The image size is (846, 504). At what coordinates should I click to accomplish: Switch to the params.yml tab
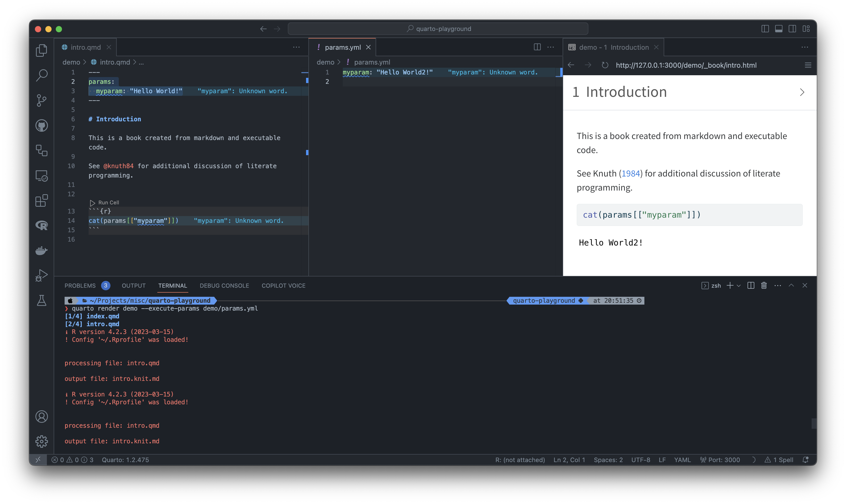[x=343, y=47]
